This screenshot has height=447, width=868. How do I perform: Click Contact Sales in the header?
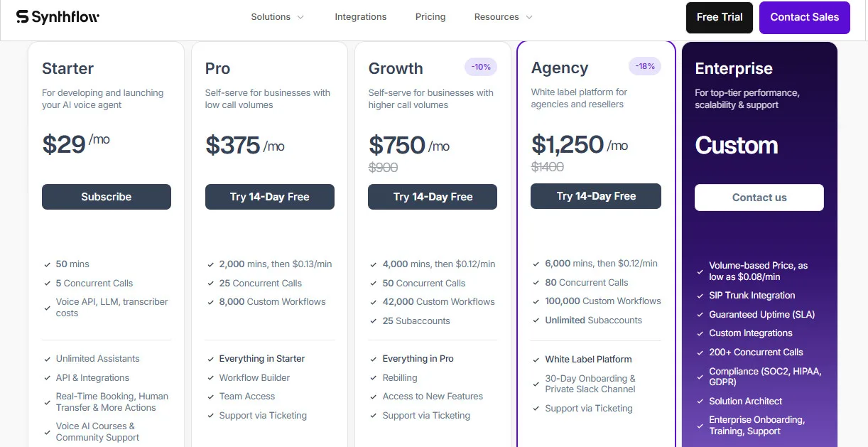click(x=804, y=17)
